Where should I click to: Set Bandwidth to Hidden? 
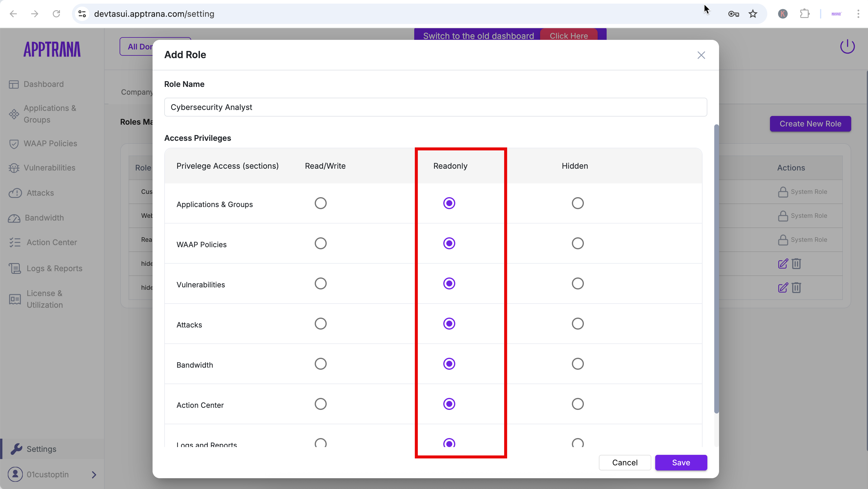(x=578, y=364)
